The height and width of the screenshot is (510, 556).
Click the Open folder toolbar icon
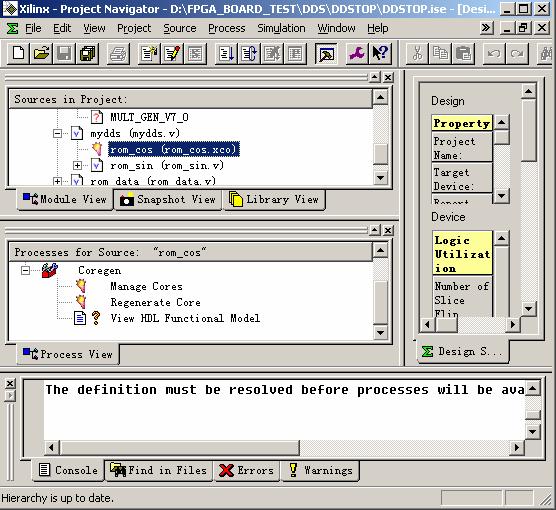(41, 54)
